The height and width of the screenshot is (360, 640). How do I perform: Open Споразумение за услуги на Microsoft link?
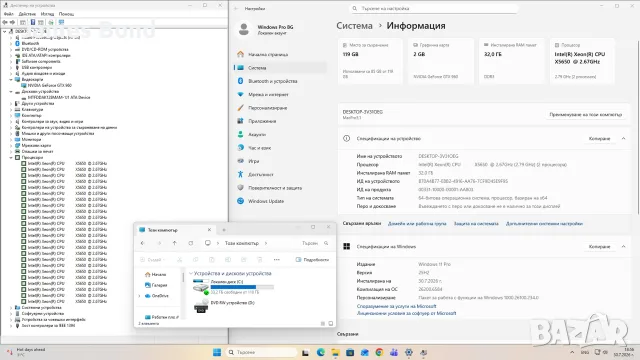[x=396, y=307]
